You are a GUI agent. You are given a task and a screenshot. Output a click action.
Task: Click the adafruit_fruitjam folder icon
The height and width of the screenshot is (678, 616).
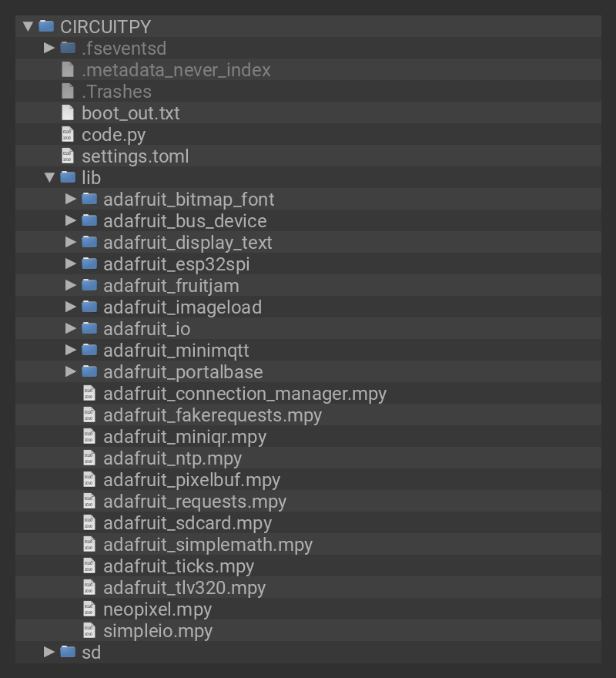(x=89, y=285)
